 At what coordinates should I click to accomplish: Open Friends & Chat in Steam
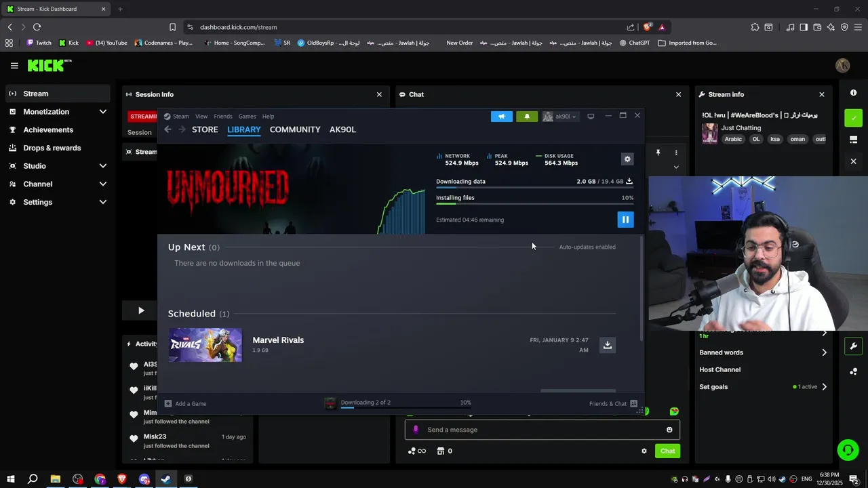613,404
